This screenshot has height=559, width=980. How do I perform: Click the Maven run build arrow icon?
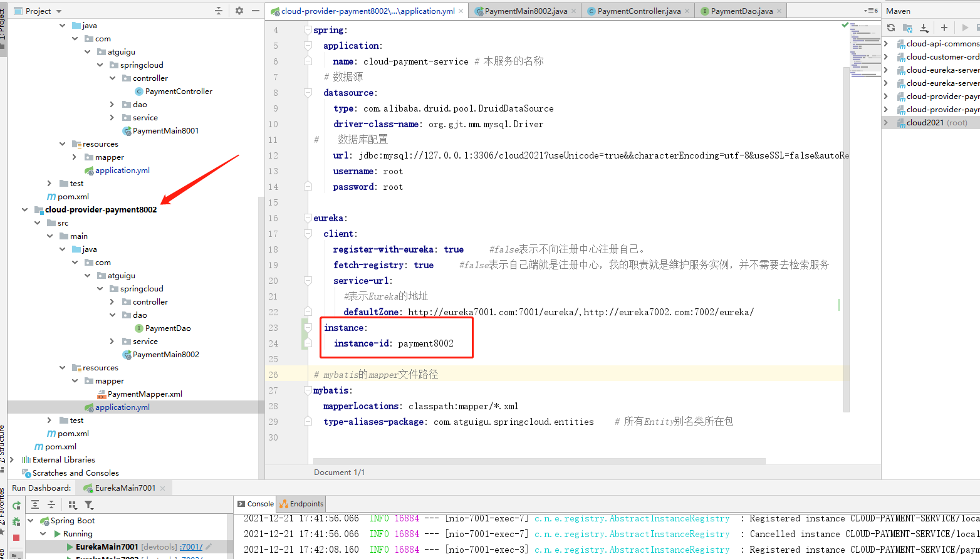point(965,28)
